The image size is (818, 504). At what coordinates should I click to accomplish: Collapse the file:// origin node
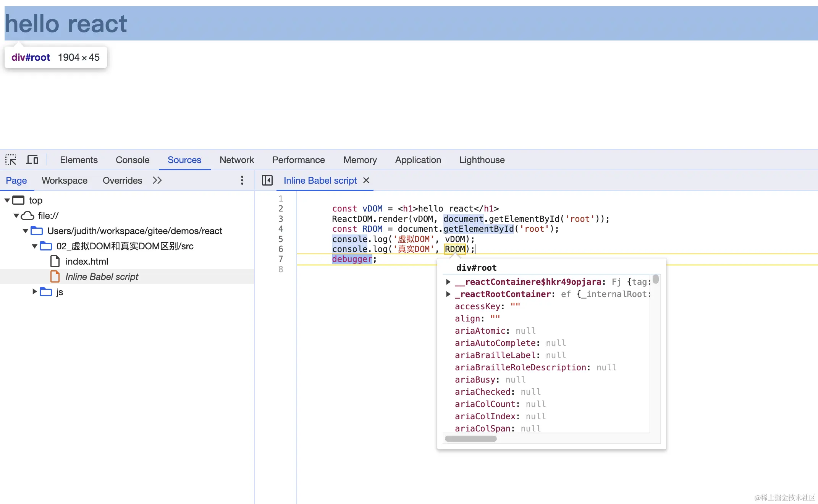click(16, 216)
